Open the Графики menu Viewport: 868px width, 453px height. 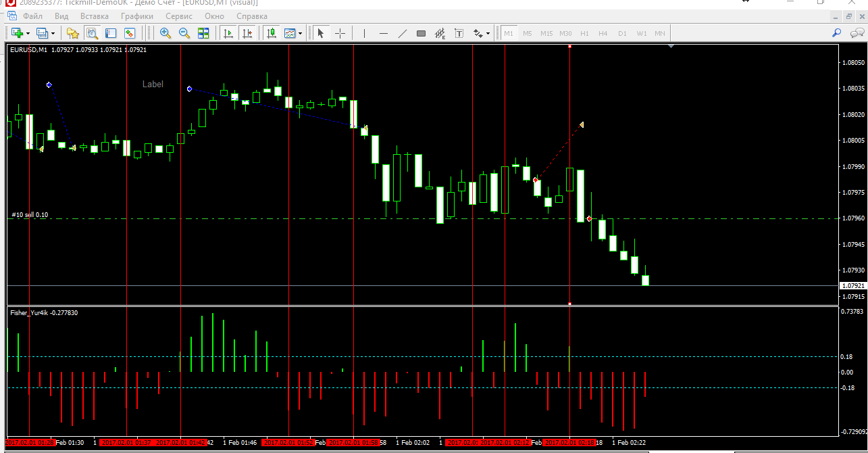point(137,16)
